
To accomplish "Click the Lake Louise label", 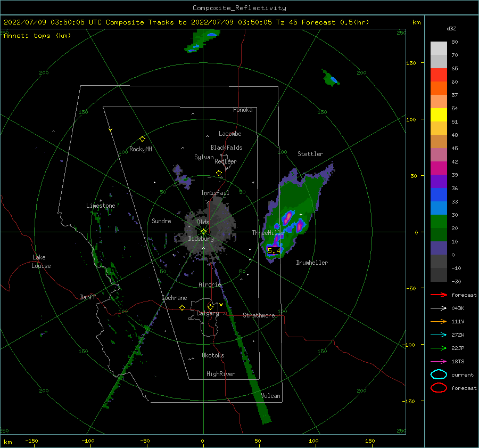I will (41, 262).
